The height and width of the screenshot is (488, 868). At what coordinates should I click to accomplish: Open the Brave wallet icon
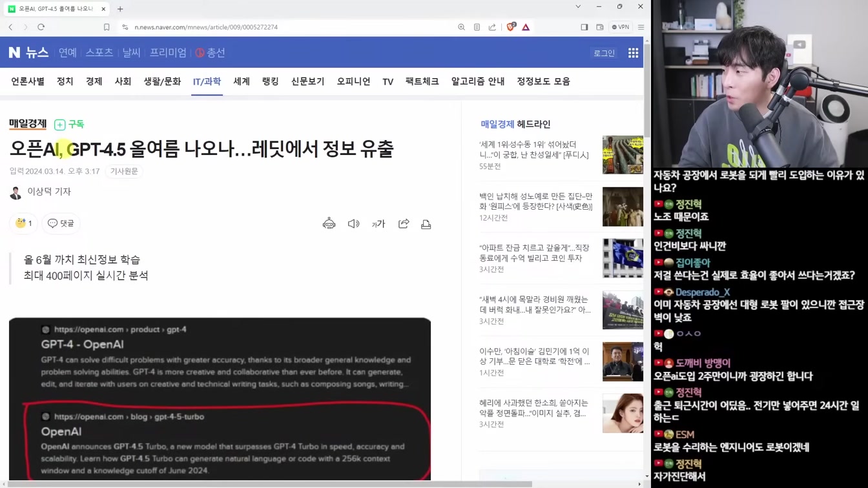(x=600, y=27)
